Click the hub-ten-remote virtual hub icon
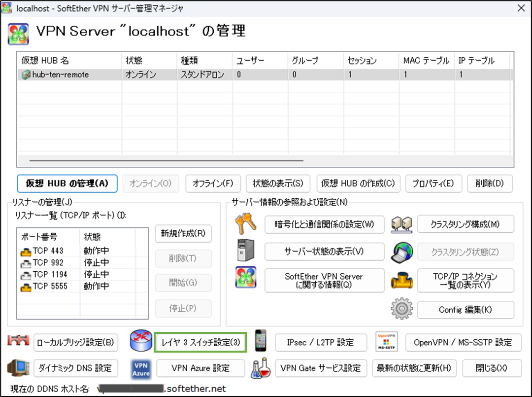This screenshot has width=532, height=397. pos(26,74)
